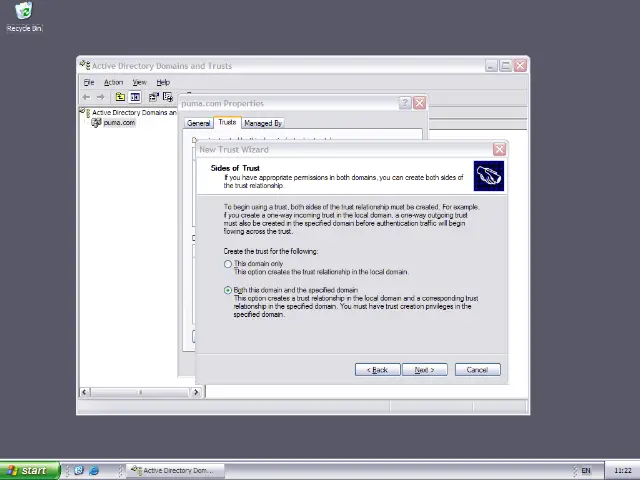Viewport: 640px width, 480px height.
Task: Click 'Create the trust for the following:' label
Action: point(271,251)
